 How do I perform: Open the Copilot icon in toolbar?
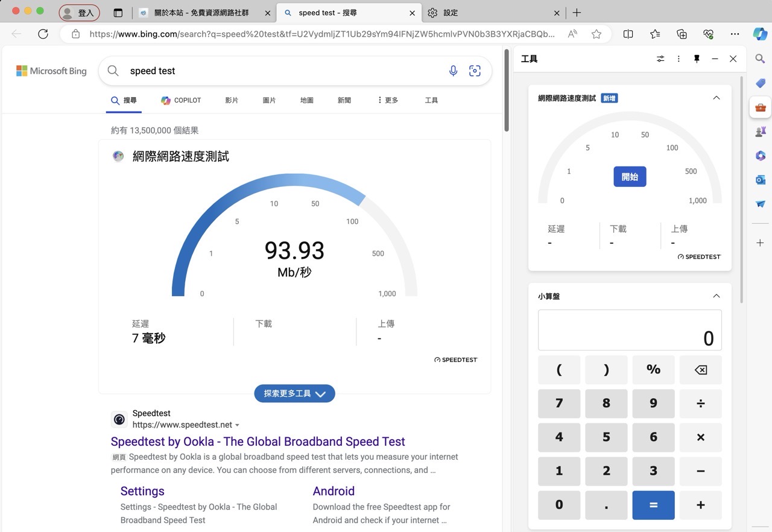[x=760, y=34]
